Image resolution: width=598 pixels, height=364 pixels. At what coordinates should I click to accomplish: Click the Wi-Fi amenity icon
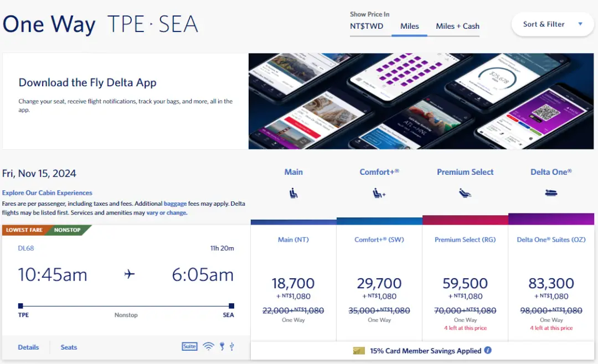click(x=208, y=346)
